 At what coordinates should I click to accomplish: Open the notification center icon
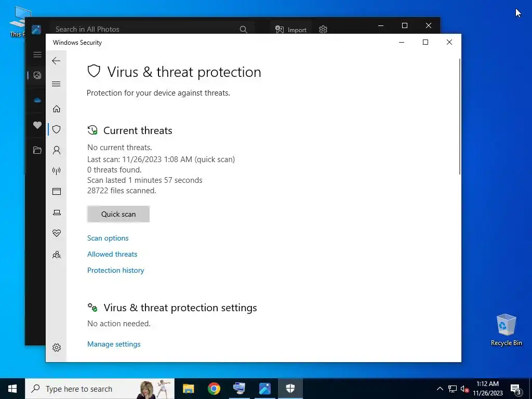[x=516, y=389]
